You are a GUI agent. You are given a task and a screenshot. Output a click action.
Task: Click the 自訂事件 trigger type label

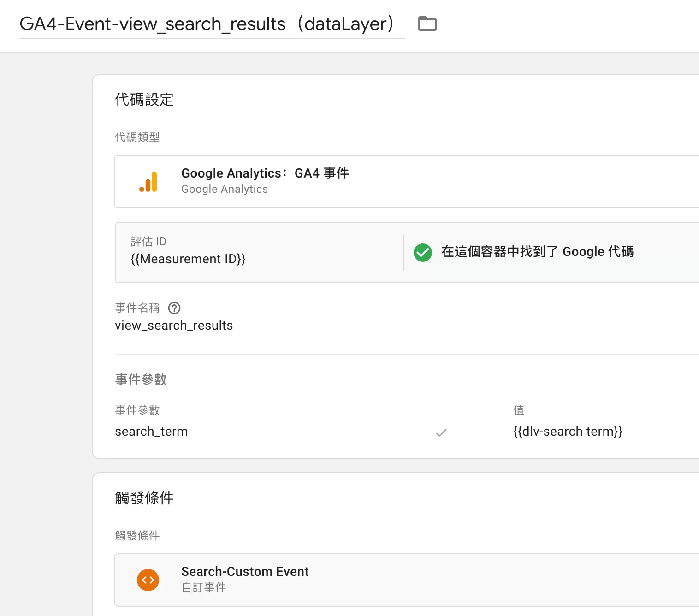204,587
